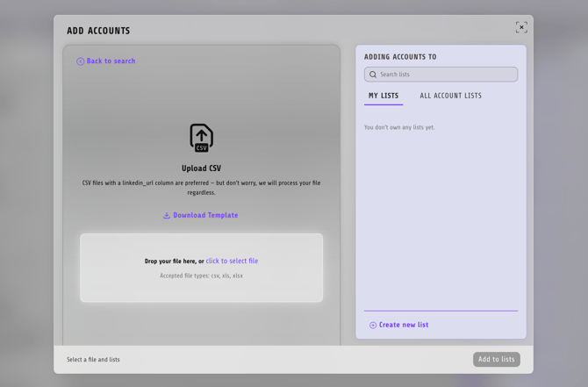Click 'You don't own any lists yet.' message
Image resolution: width=588 pixels, height=387 pixels.
tap(399, 127)
